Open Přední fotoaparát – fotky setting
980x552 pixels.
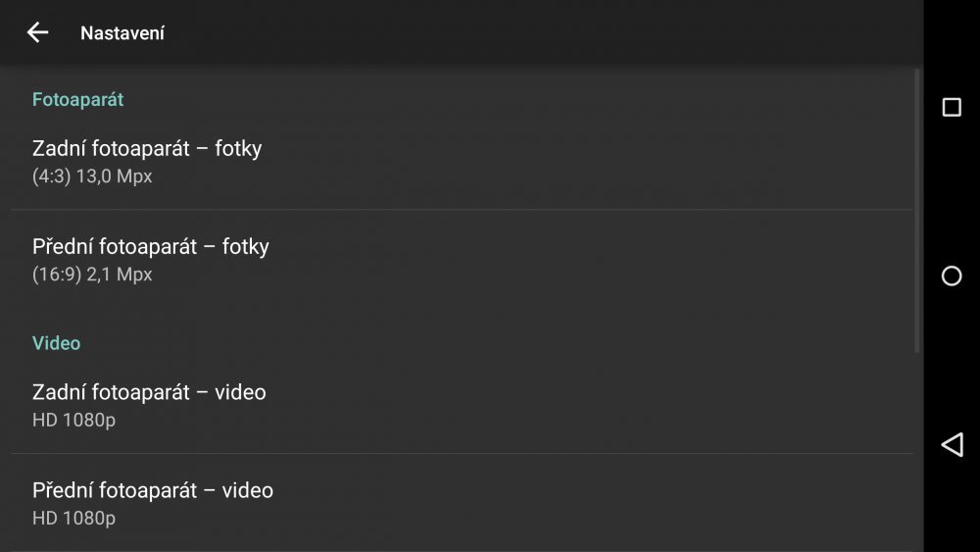(150, 247)
